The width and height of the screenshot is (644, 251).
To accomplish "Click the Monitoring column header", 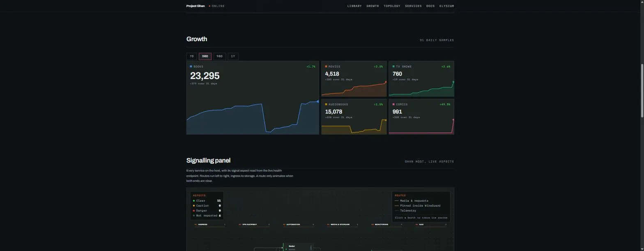I will click(x=387, y=225).
